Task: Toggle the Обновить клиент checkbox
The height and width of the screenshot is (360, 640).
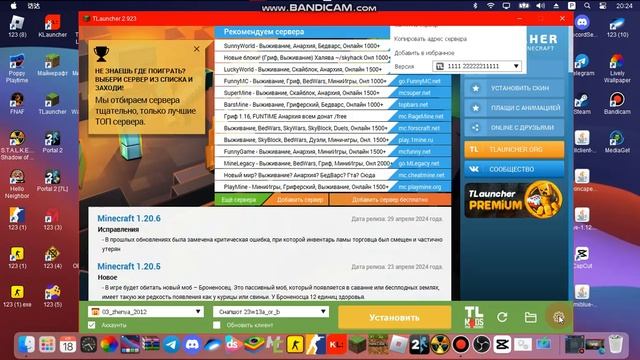Action: (x=217, y=325)
